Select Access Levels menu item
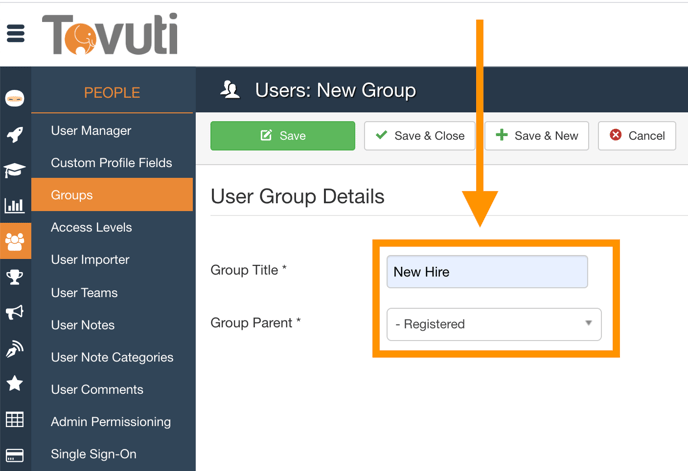The width and height of the screenshot is (688, 471). pyautogui.click(x=91, y=228)
